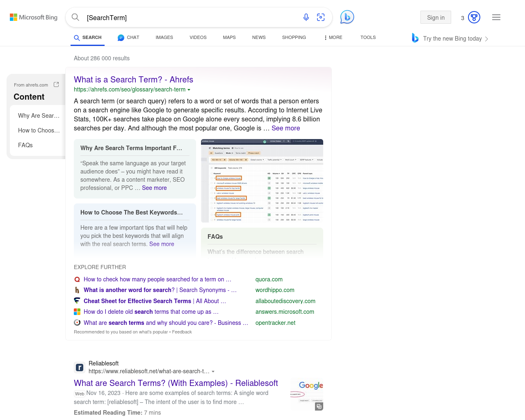Open the Tools option
The height and width of the screenshot is (420, 525).
coord(368,37)
